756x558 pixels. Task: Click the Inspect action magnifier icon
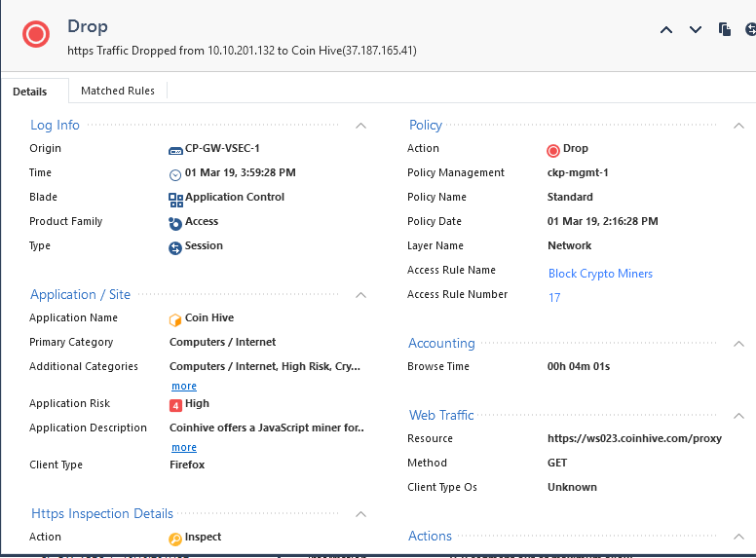click(175, 539)
